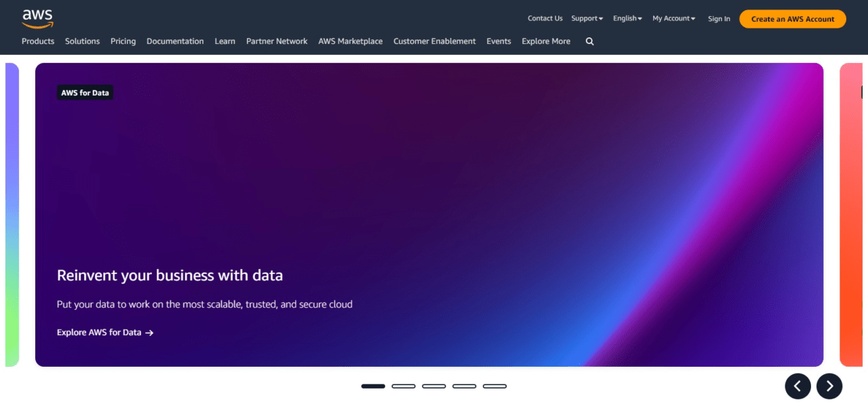Open the Solutions menu
Screen dimensions: 868x415
[82, 41]
